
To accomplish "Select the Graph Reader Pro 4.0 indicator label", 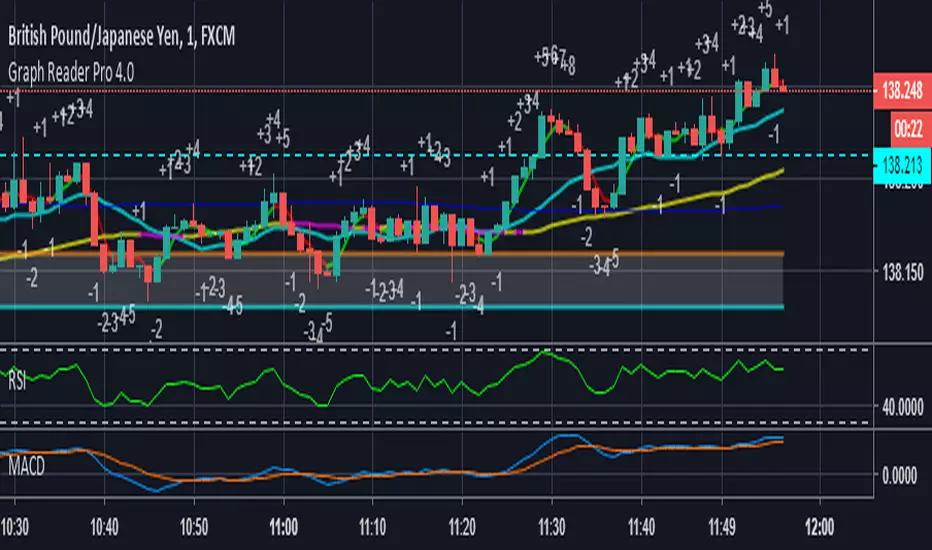I will 71,73.
